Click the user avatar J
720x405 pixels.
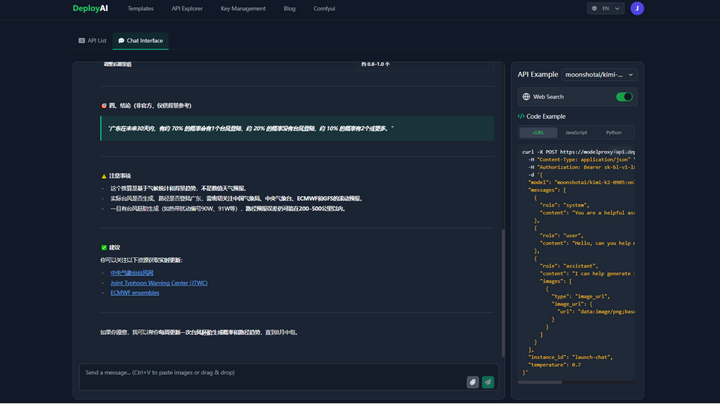click(637, 8)
